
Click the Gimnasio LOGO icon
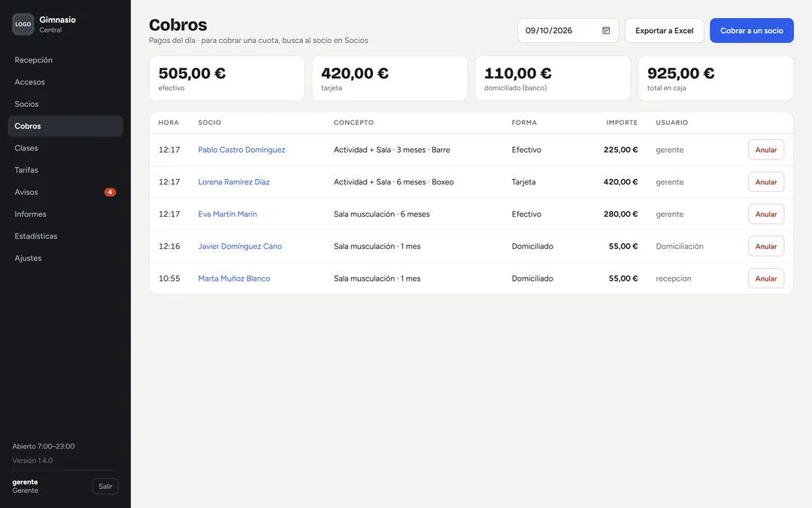(x=23, y=24)
